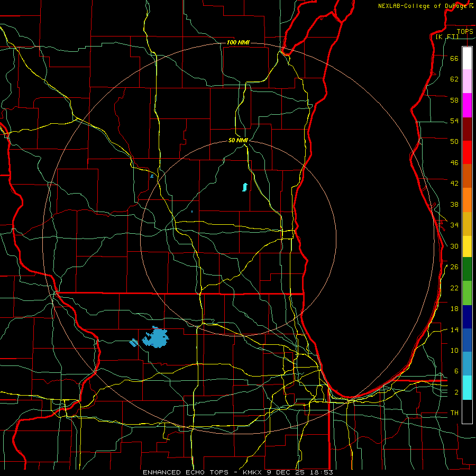
Task: Click the "[K FT]" units label
Action: pos(447,36)
